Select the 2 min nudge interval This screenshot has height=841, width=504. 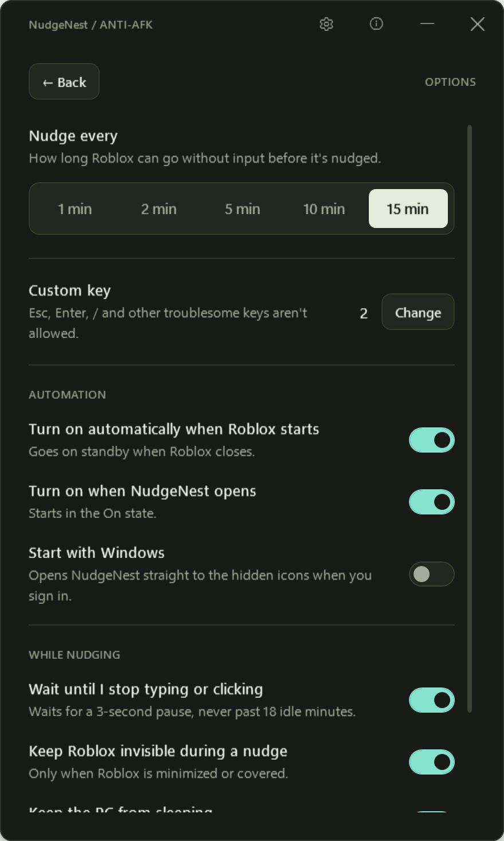tap(159, 209)
